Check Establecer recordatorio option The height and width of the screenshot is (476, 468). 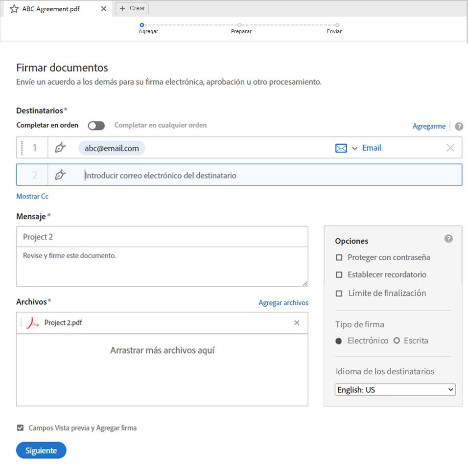tap(339, 274)
